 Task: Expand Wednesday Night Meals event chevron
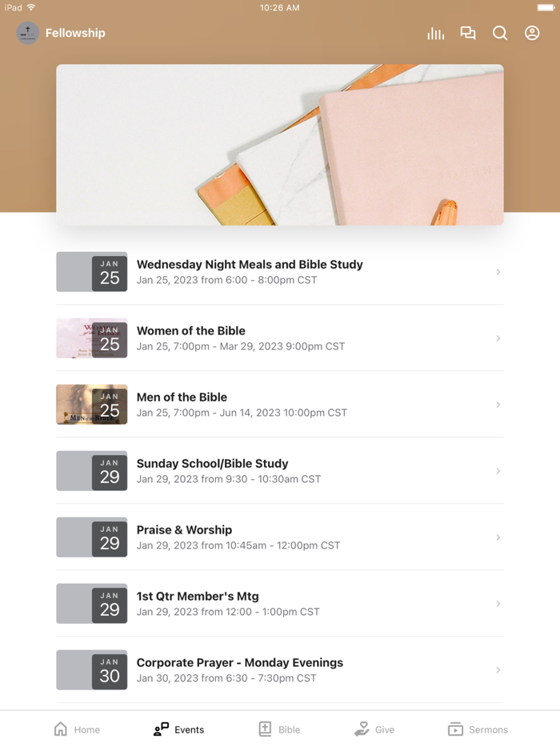point(498,272)
